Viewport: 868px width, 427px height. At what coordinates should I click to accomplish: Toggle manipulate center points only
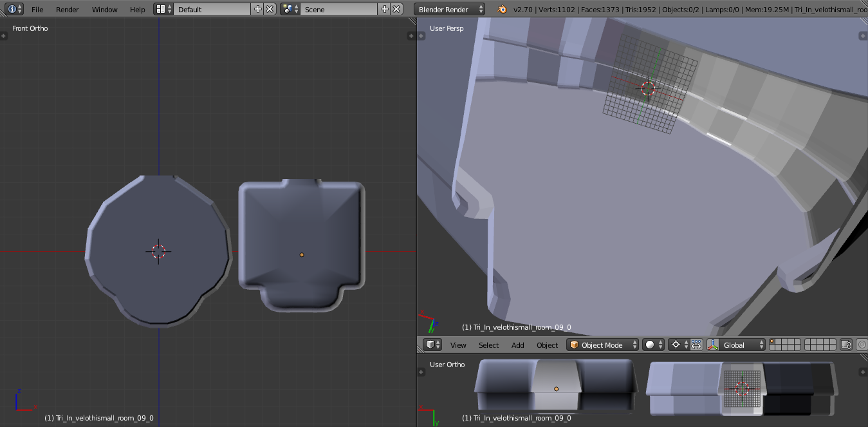click(696, 345)
